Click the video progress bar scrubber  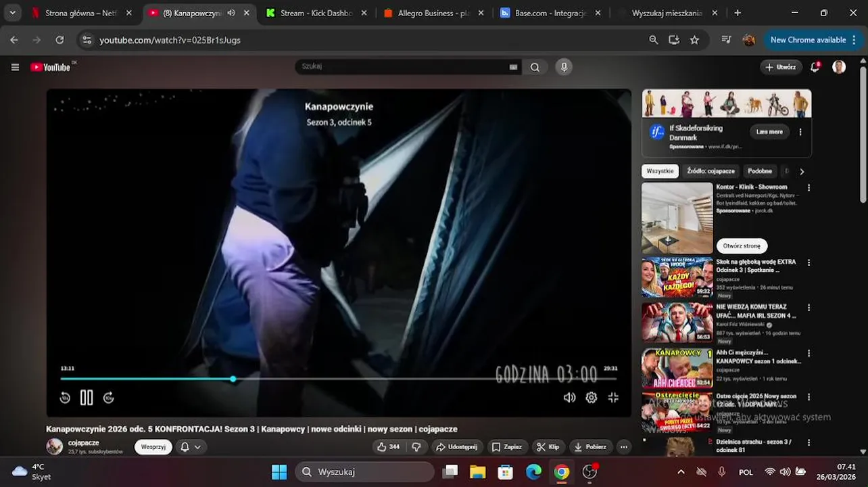(233, 379)
